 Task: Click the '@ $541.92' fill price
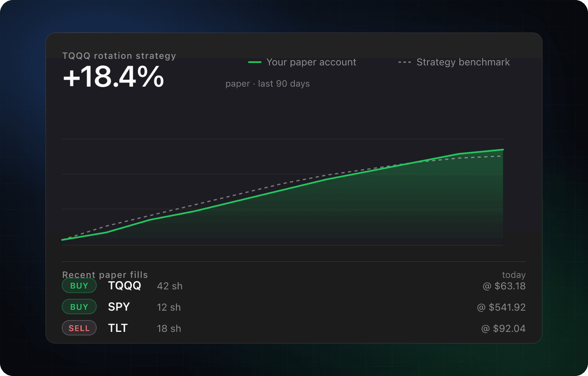pos(501,307)
